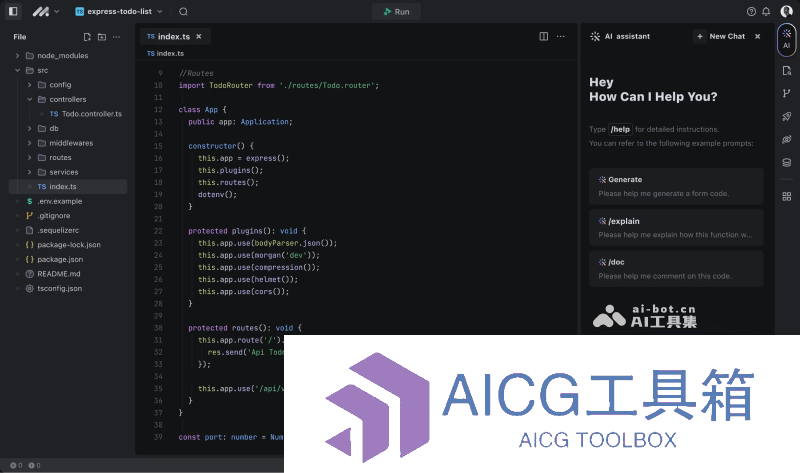Open extensions grid icon in right sidebar
The width and height of the screenshot is (800, 473).
click(x=786, y=196)
